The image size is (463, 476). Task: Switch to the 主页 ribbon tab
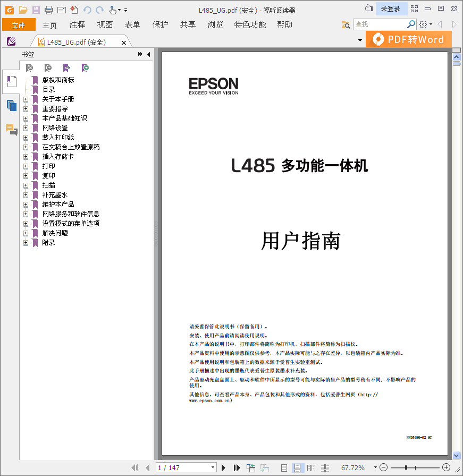coord(49,25)
